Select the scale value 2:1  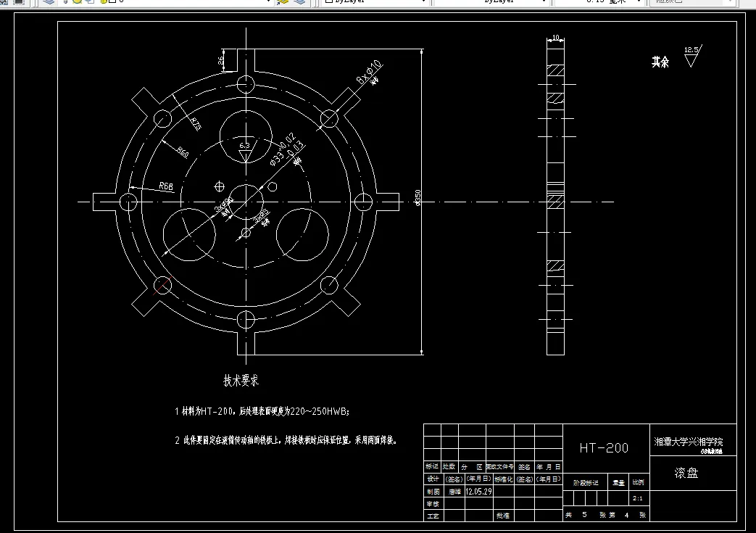[637, 498]
